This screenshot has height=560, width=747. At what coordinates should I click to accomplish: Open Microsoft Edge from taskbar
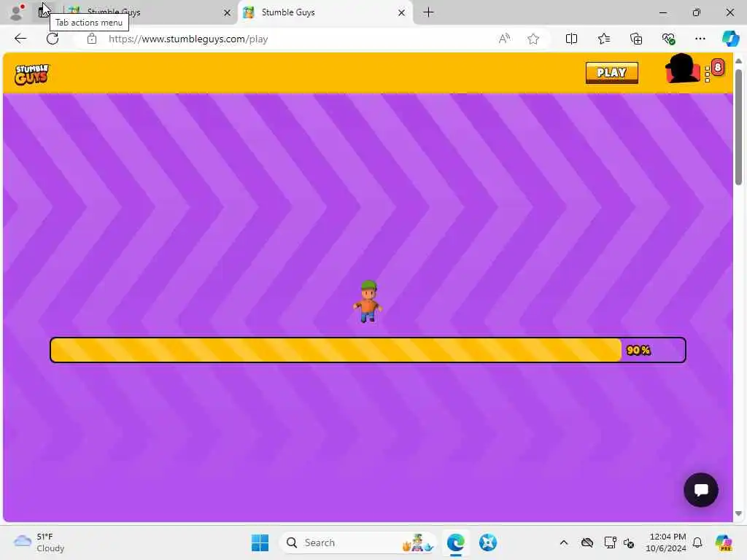tap(456, 542)
